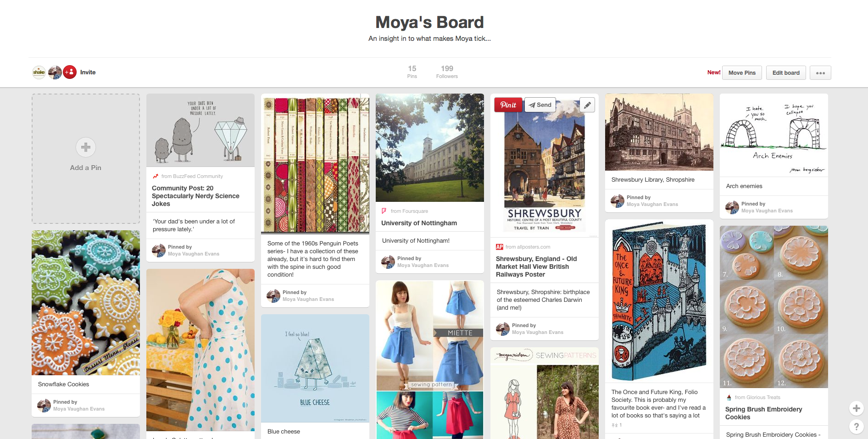Click the red Pin it button
This screenshot has width=868, height=439.
(508, 105)
